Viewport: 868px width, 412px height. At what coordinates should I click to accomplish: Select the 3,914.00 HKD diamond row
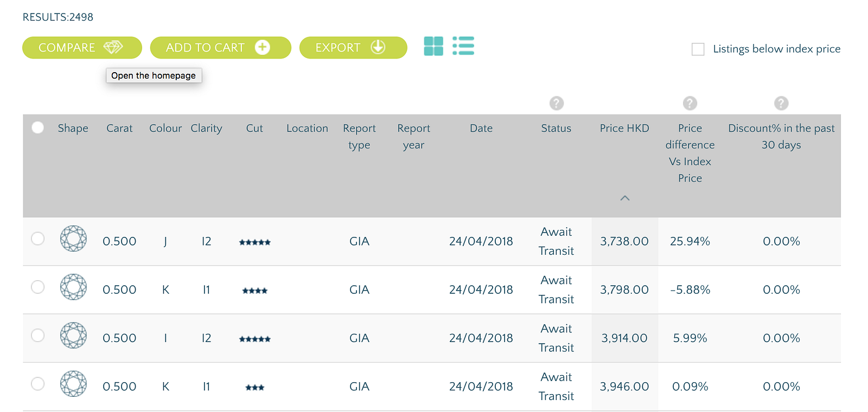point(37,336)
